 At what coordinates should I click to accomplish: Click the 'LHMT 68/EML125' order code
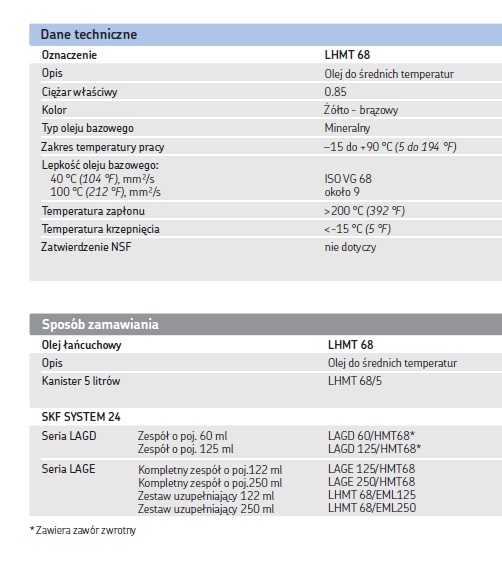(x=372, y=495)
